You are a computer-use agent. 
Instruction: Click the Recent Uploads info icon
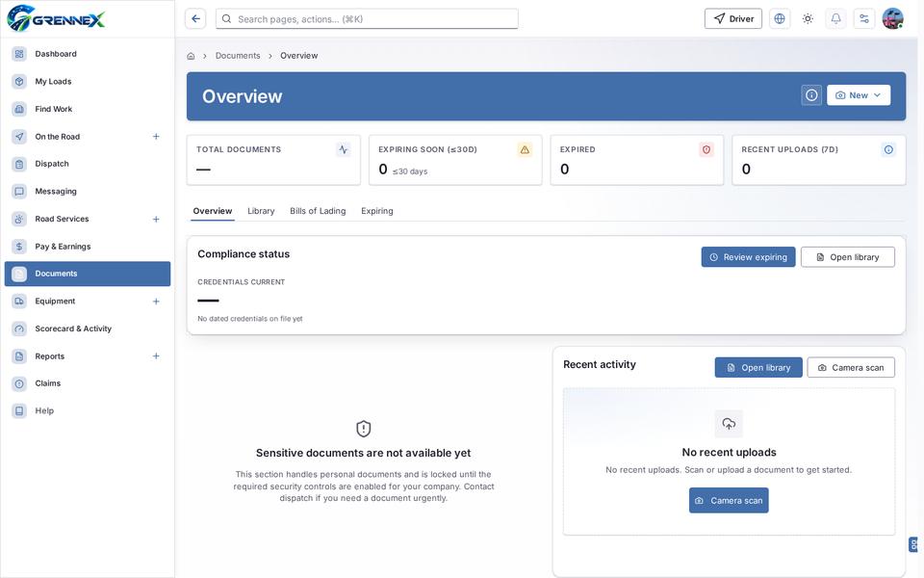point(888,150)
